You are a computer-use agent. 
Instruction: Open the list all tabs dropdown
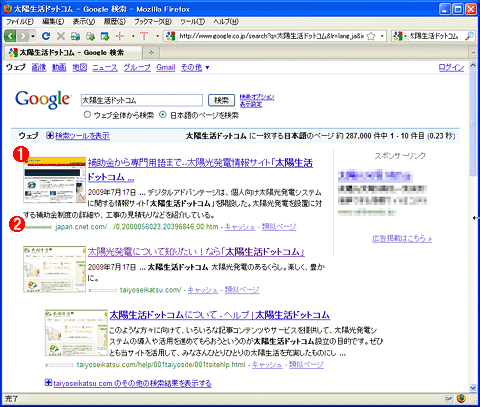[x=474, y=52]
